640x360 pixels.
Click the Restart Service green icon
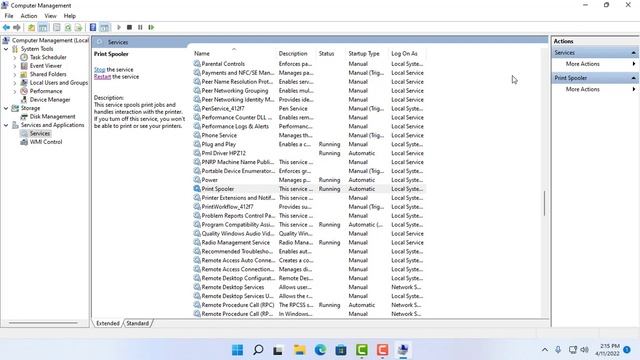click(151, 27)
